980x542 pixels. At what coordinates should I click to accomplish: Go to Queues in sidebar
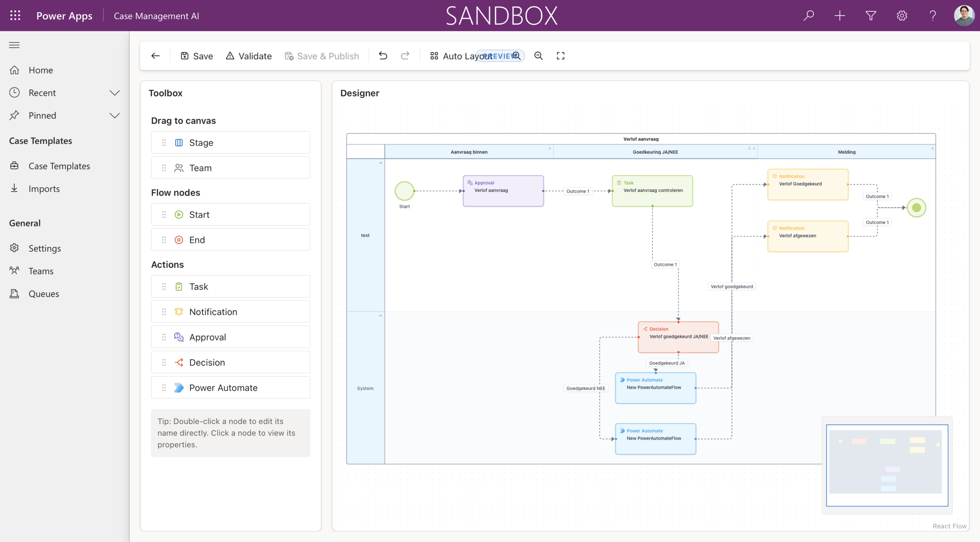[44, 294]
